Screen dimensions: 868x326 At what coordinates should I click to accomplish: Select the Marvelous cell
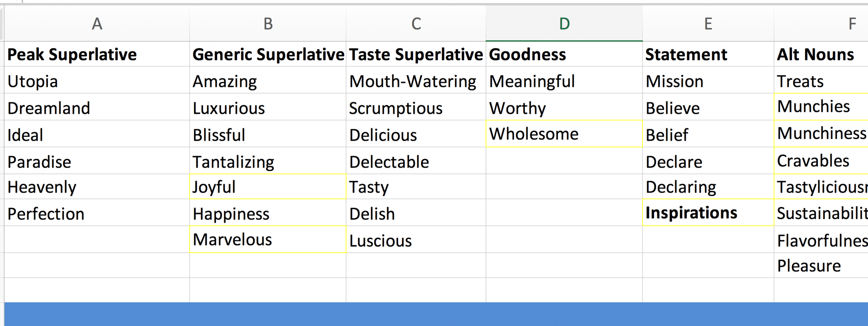point(268,239)
